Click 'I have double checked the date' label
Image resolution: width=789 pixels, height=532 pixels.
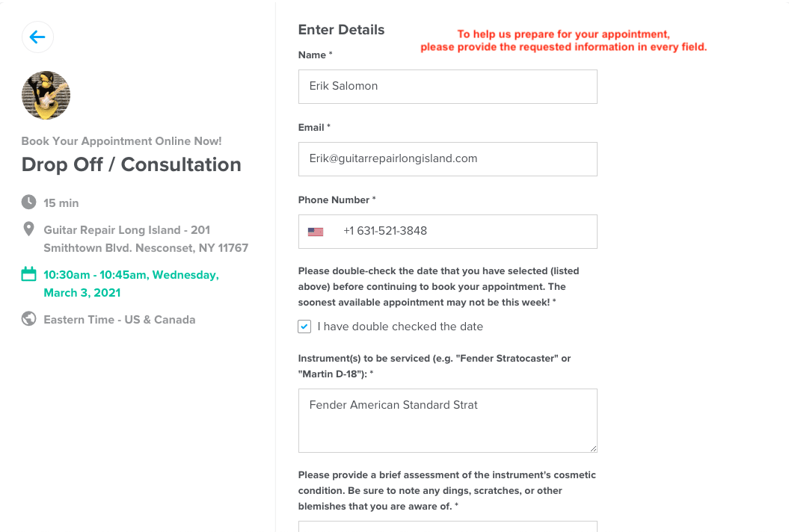[x=400, y=327]
